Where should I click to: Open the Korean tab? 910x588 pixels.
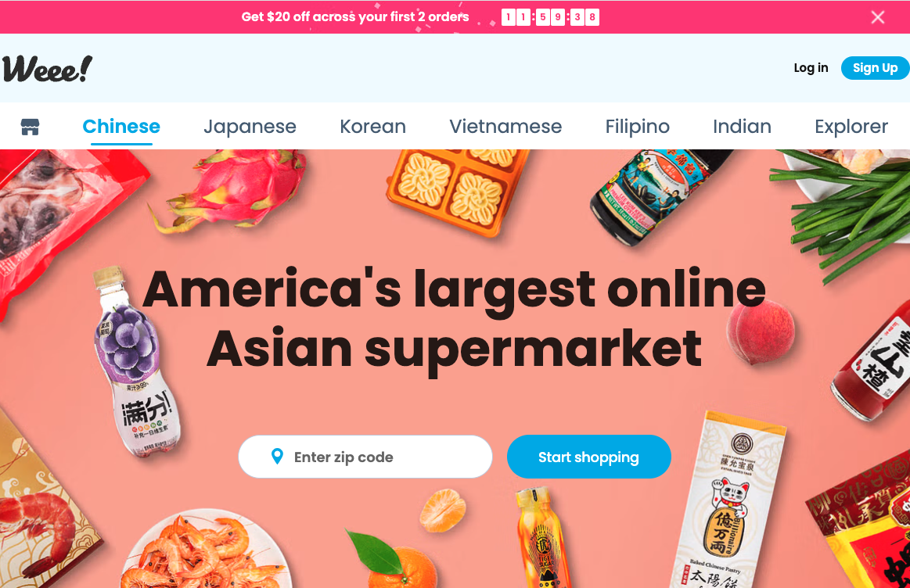pos(372,127)
